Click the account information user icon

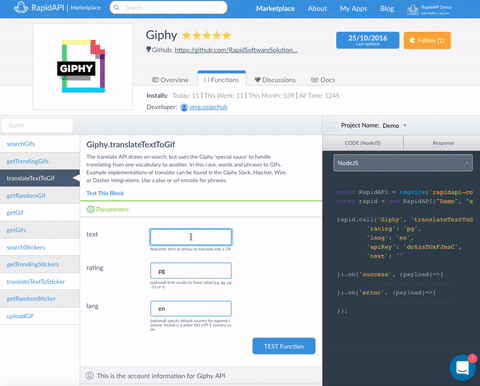pyautogui.click(x=90, y=376)
